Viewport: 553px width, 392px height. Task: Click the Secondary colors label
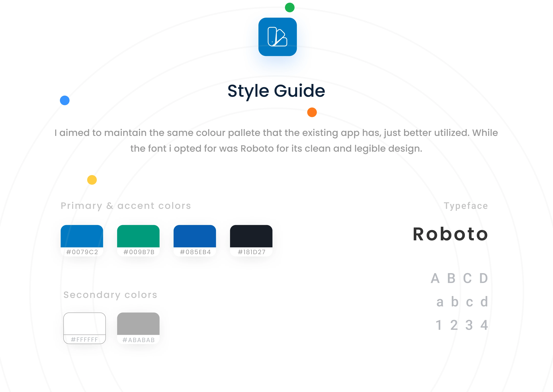[110, 295]
